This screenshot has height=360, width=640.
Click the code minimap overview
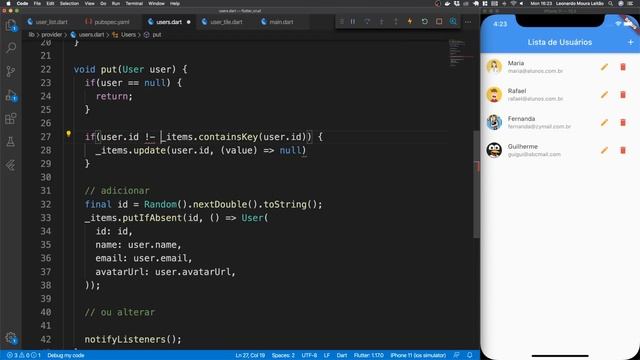tap(459, 53)
